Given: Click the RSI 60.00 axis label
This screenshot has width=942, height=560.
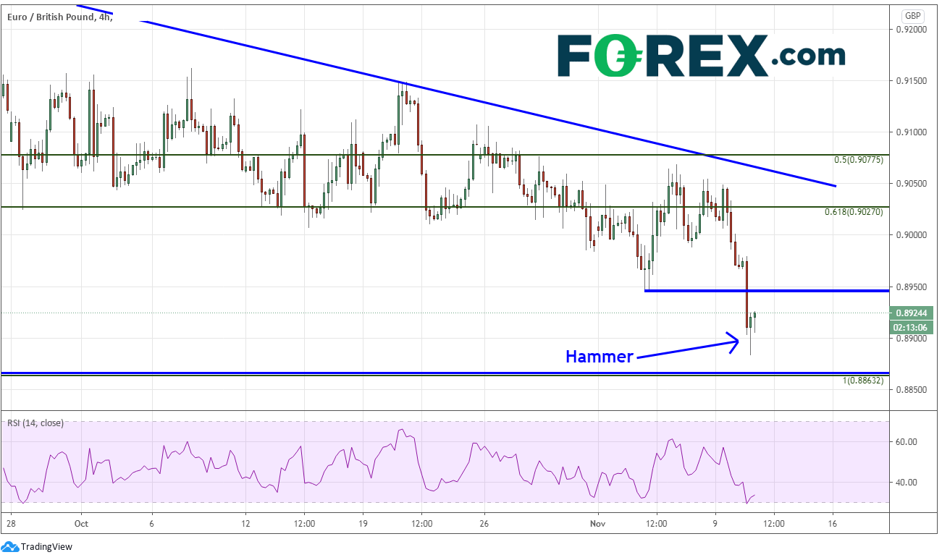Looking at the screenshot, I should tap(907, 441).
